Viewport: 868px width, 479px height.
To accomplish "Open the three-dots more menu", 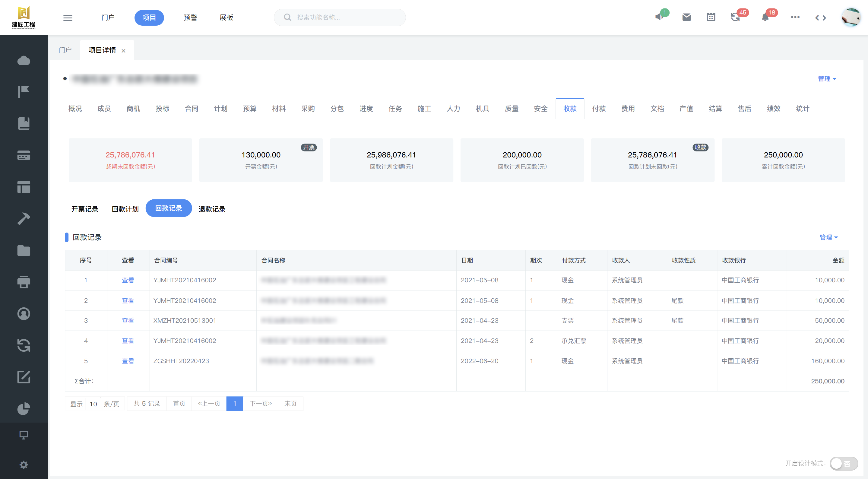I will (x=795, y=17).
